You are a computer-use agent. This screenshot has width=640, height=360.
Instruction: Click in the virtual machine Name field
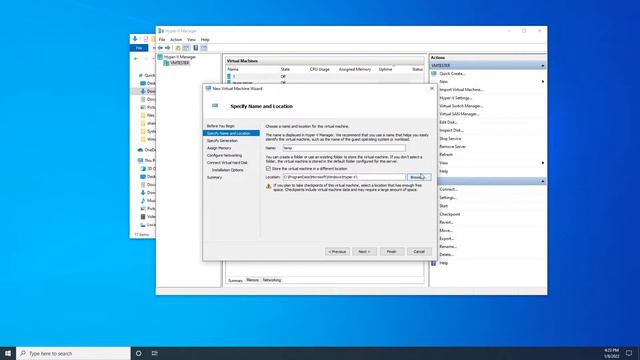(344, 148)
